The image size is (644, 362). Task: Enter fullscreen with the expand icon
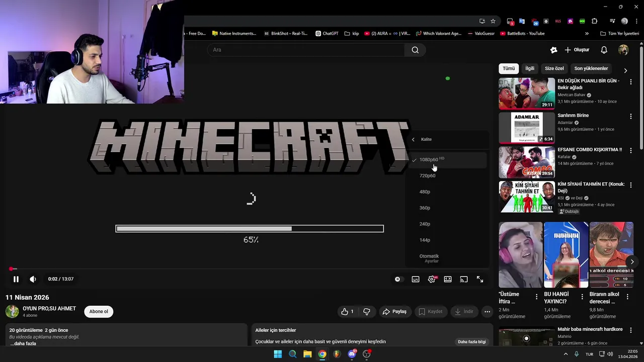(x=480, y=279)
